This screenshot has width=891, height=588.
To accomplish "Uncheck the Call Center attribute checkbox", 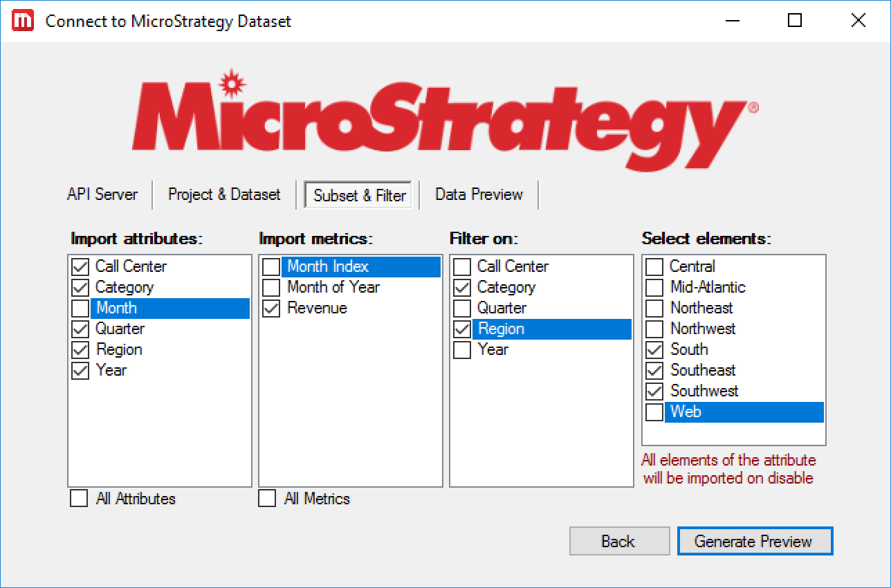I will (81, 266).
